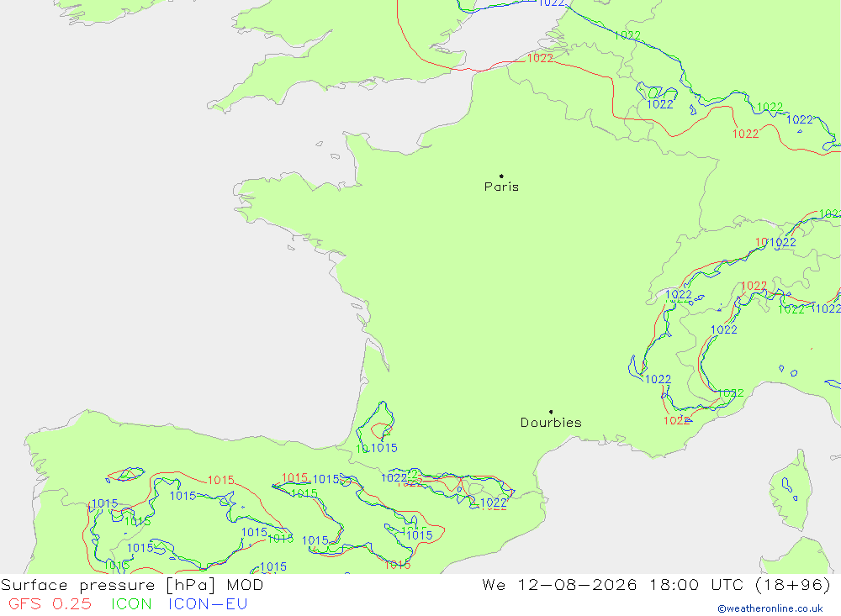The width and height of the screenshot is (841, 616).
Task: Click the Surface pressure [hPa] MOD title
Action: 132,585
